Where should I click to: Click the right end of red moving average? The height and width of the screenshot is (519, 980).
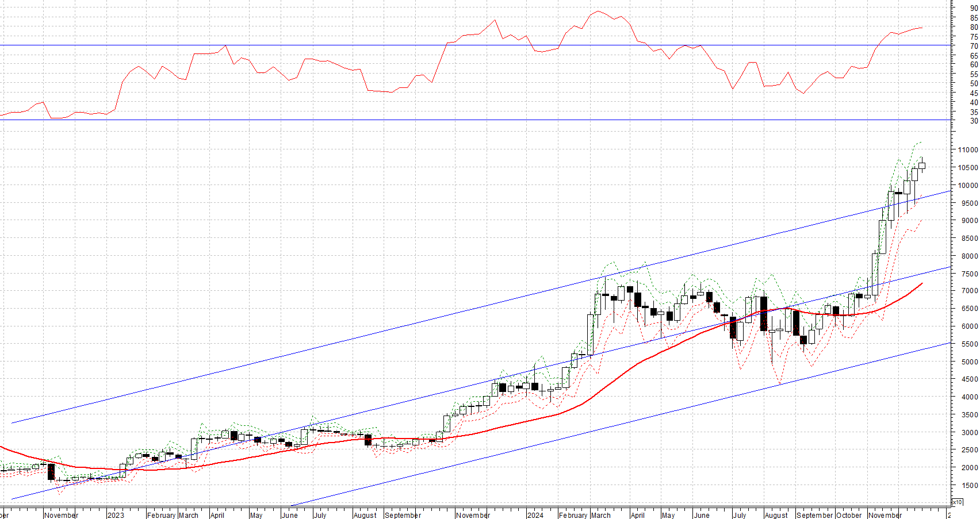pos(922,283)
